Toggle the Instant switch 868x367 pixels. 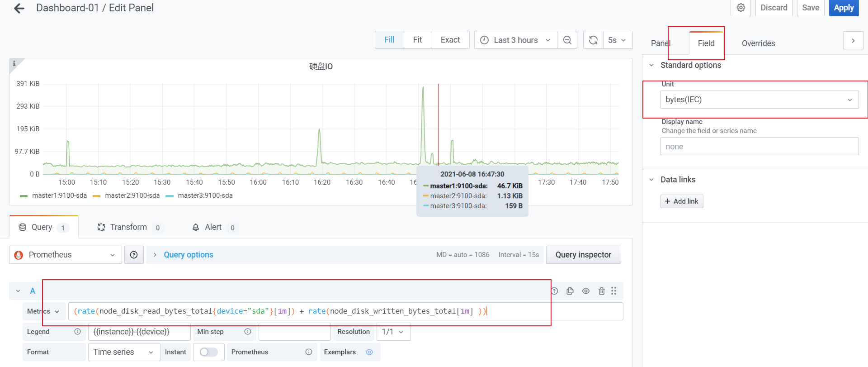(208, 352)
